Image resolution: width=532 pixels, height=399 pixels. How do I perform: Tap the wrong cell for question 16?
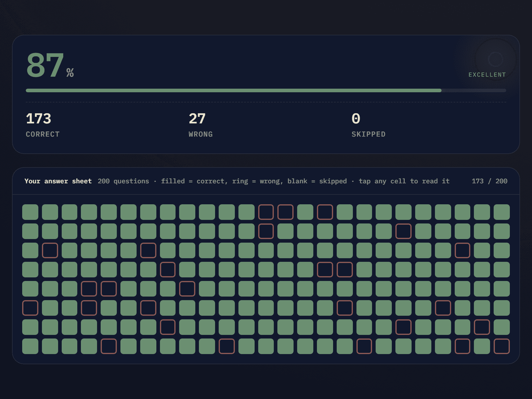[x=325, y=212]
